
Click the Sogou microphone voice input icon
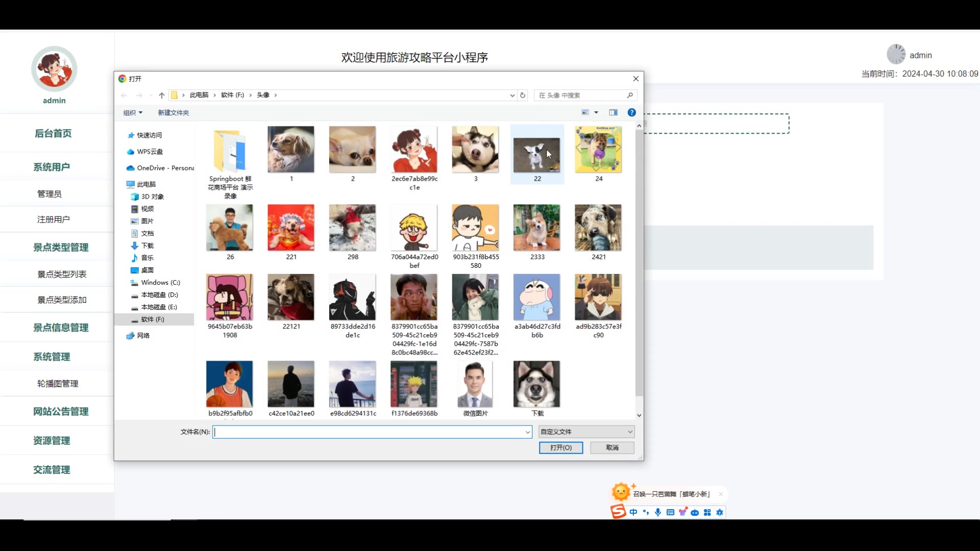tap(658, 512)
